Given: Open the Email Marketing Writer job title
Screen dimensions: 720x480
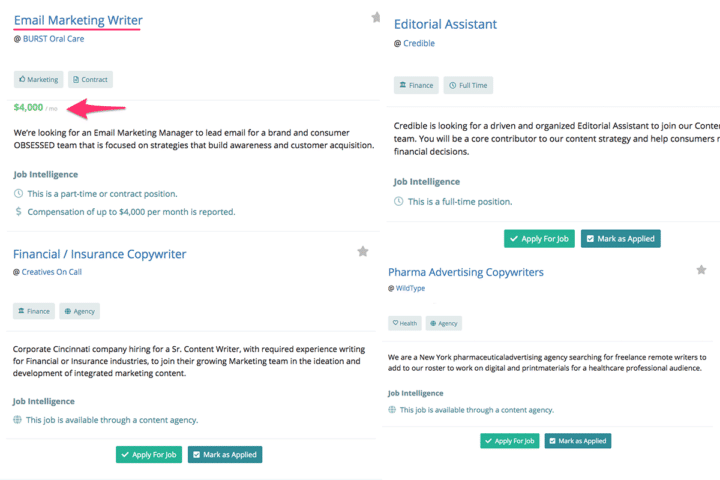Looking at the screenshot, I should pyautogui.click(x=78, y=21).
